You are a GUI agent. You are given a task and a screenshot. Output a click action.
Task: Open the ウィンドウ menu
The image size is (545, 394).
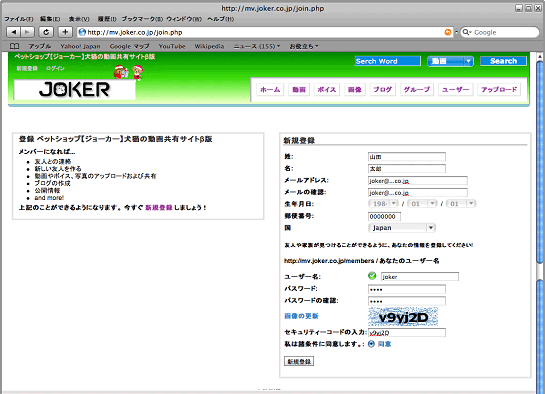pos(184,19)
